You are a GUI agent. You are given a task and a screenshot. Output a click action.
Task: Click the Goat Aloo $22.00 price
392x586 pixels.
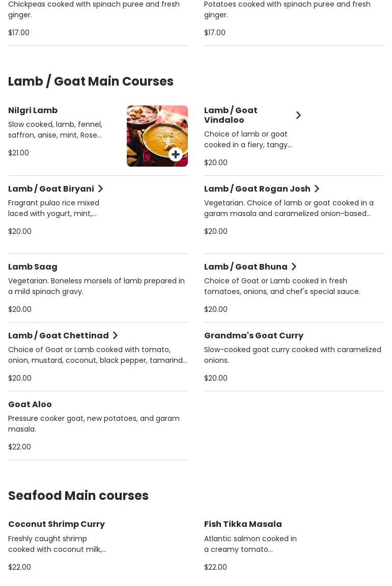19,446
